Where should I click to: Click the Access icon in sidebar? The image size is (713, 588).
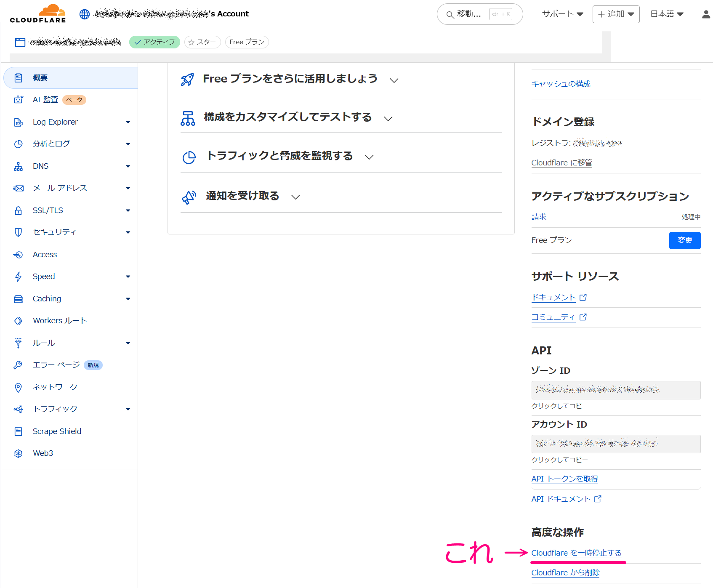click(18, 255)
